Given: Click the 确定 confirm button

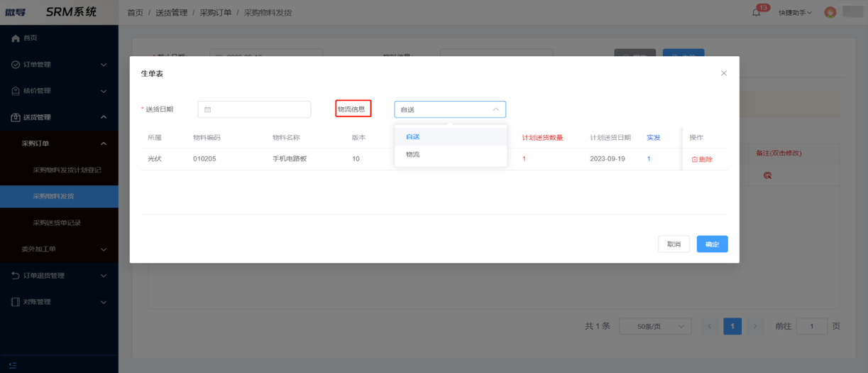Looking at the screenshot, I should click(712, 244).
